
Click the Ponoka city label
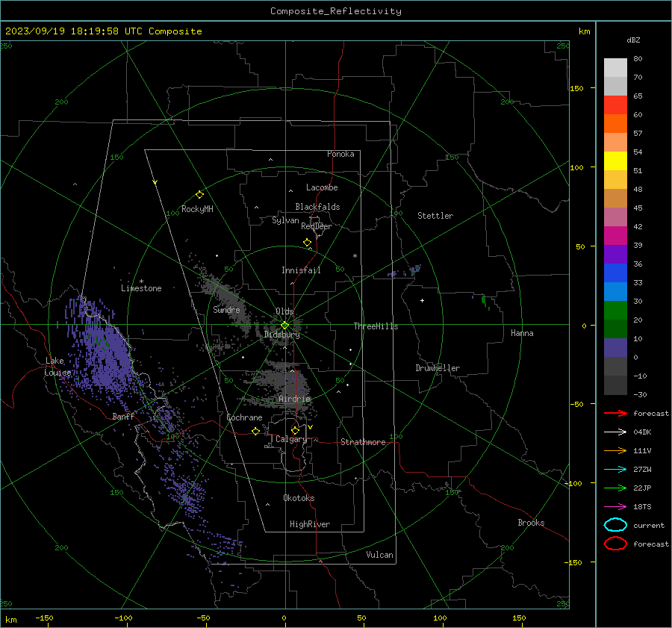pos(340,154)
